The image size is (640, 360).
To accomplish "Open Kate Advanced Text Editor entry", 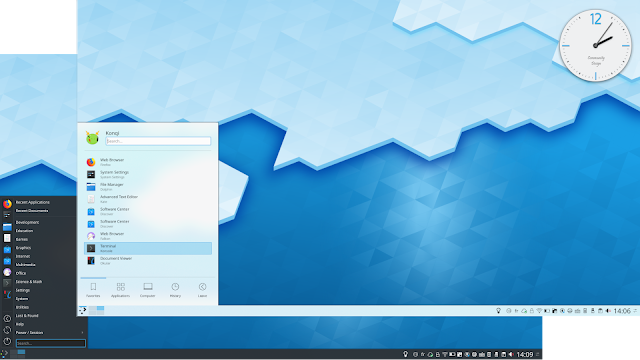I will point(148,199).
